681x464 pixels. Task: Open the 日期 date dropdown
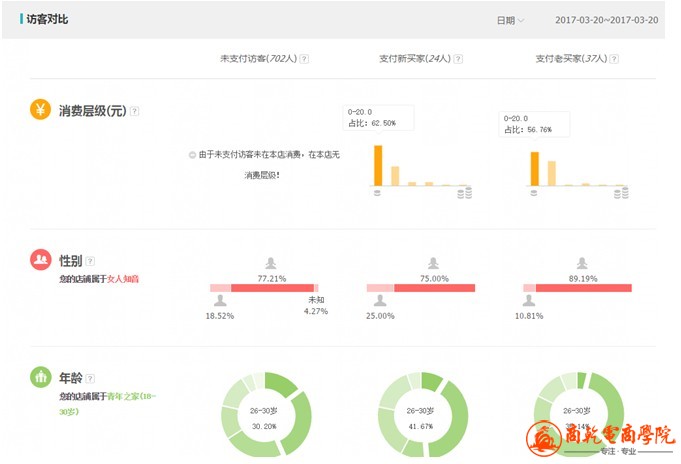510,20
